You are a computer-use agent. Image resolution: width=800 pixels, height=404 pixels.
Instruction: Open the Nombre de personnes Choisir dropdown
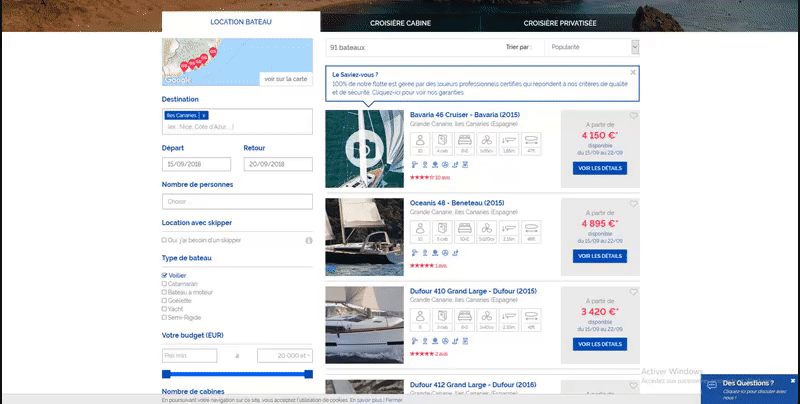tap(237, 201)
